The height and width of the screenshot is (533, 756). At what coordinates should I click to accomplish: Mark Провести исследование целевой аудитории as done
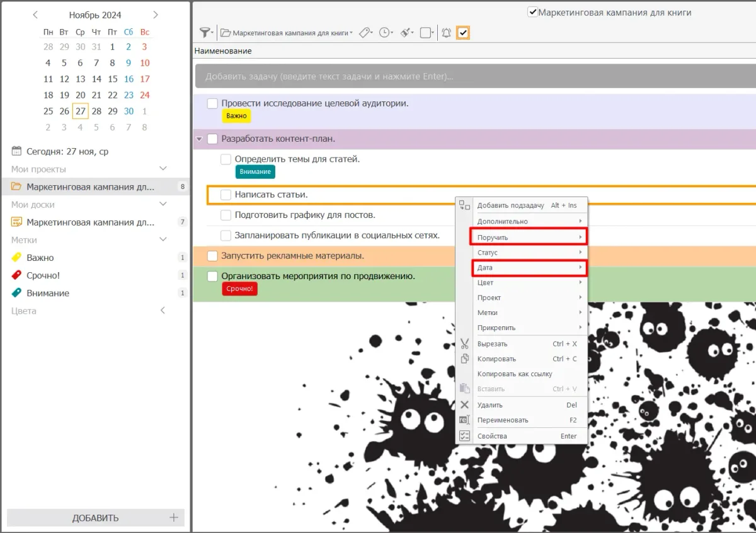point(212,103)
